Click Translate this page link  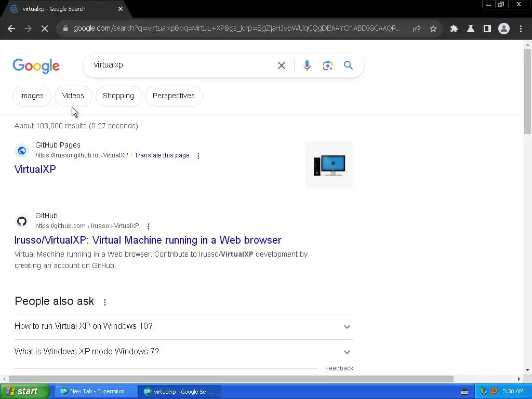(x=162, y=155)
